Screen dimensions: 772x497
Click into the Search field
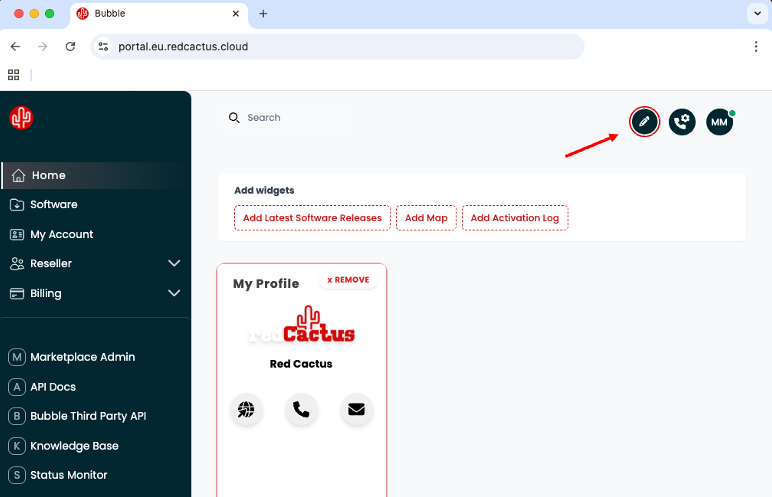290,118
